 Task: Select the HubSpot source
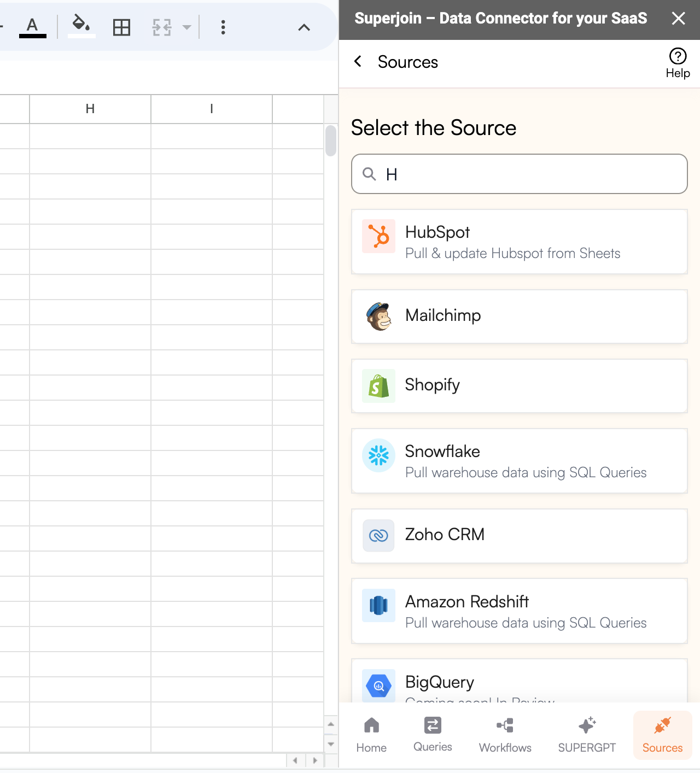pos(519,242)
